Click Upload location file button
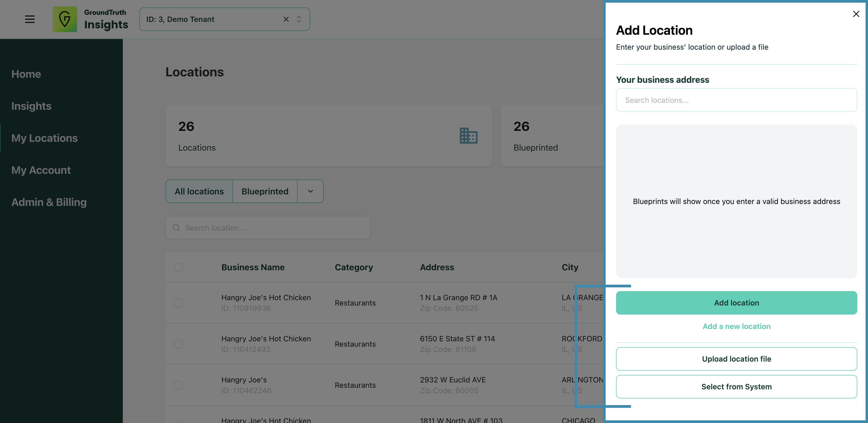868x423 pixels. click(x=736, y=359)
